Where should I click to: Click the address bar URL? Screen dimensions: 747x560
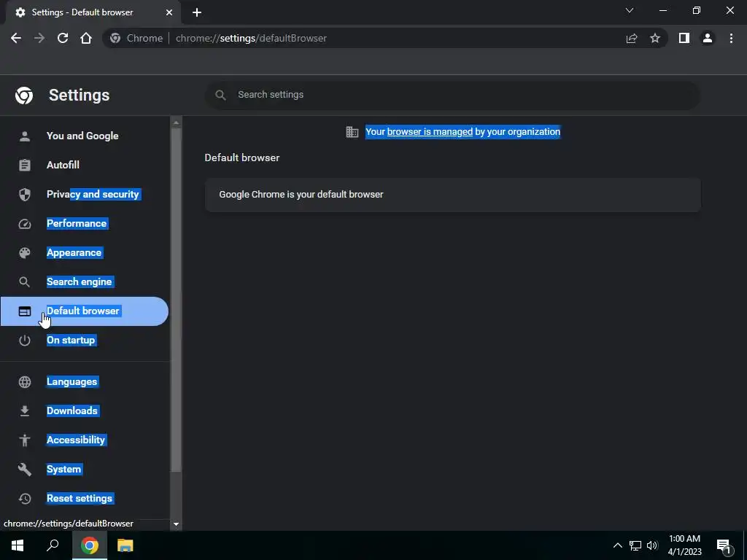(x=251, y=38)
